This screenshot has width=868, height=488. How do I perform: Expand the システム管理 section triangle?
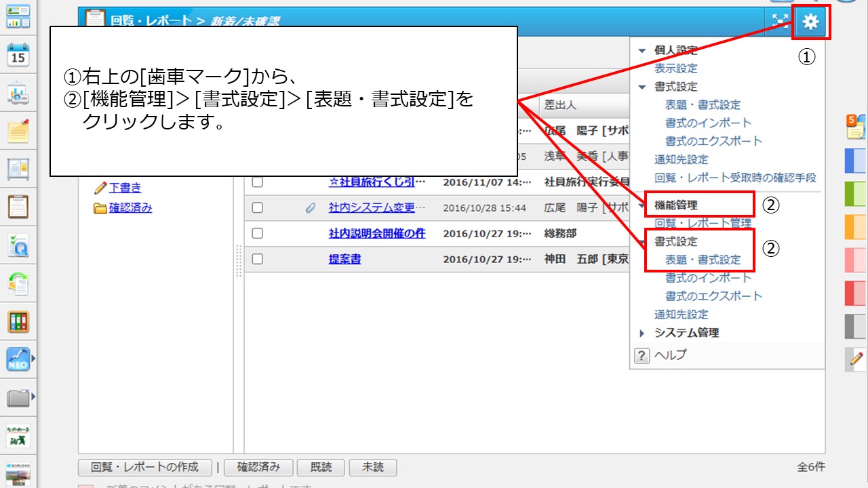(x=642, y=333)
